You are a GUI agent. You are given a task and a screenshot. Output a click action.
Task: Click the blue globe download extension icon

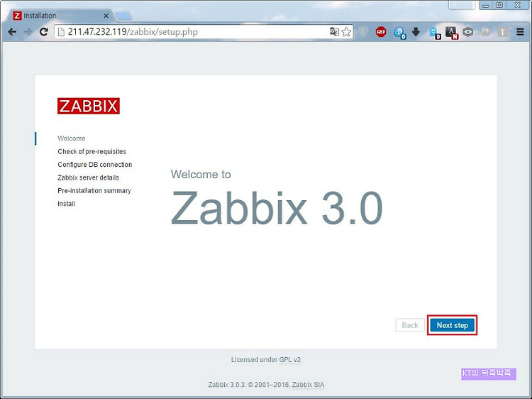[x=399, y=33]
